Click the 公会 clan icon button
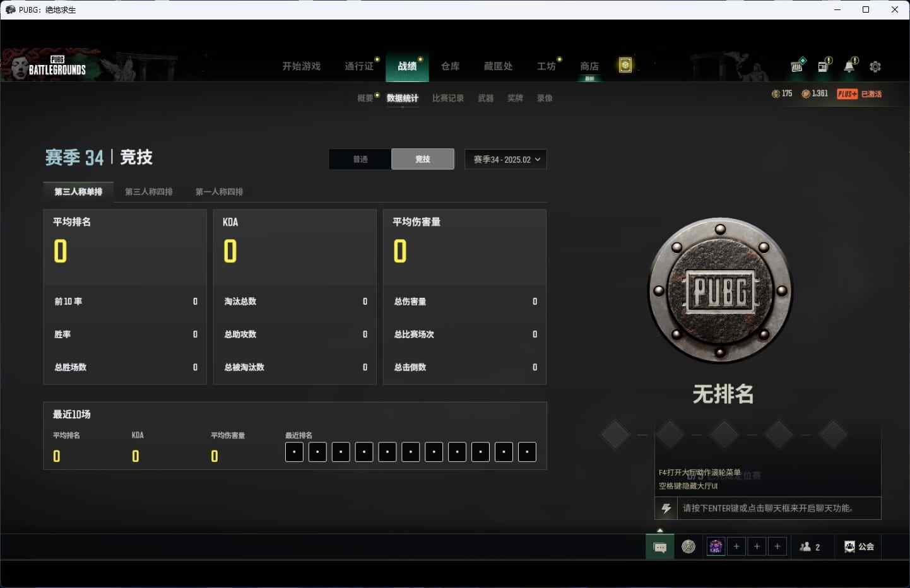The width and height of the screenshot is (910, 588). pyautogui.click(x=859, y=547)
